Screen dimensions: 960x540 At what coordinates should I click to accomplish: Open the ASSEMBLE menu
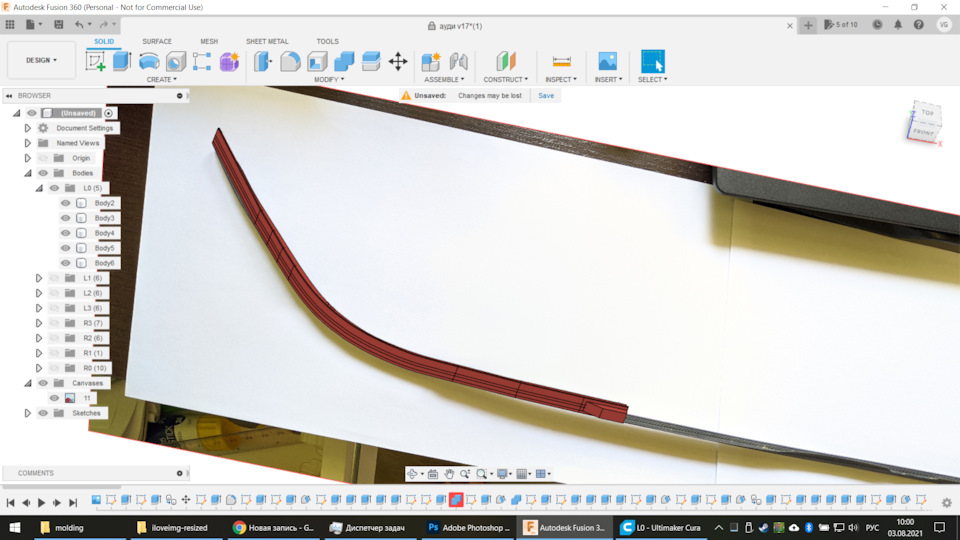click(x=444, y=80)
